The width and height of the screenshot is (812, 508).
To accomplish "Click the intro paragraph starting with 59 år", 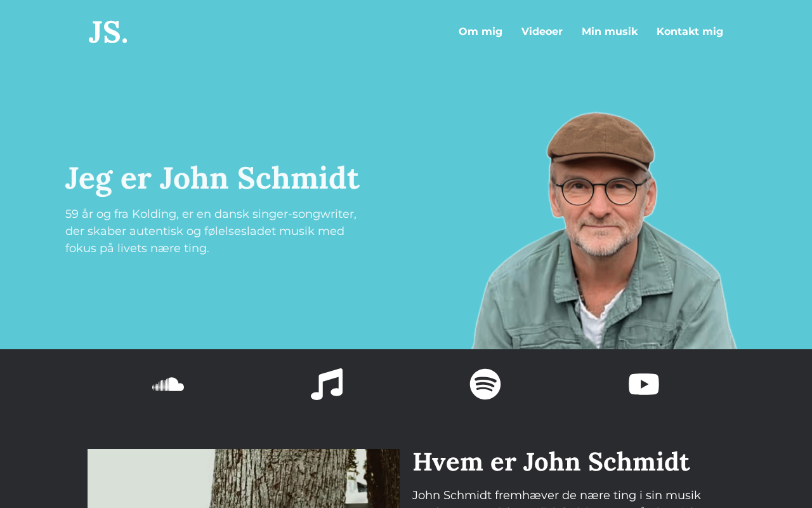I will point(211,231).
